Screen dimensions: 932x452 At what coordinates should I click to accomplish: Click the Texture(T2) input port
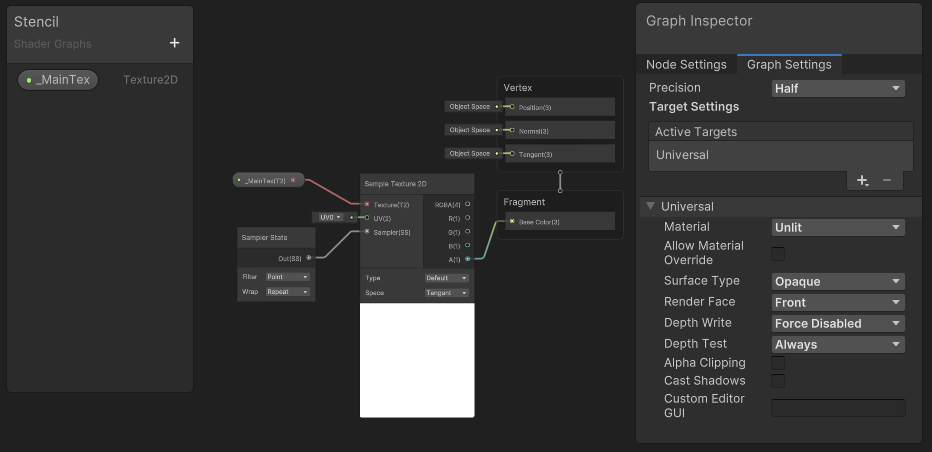pos(367,204)
